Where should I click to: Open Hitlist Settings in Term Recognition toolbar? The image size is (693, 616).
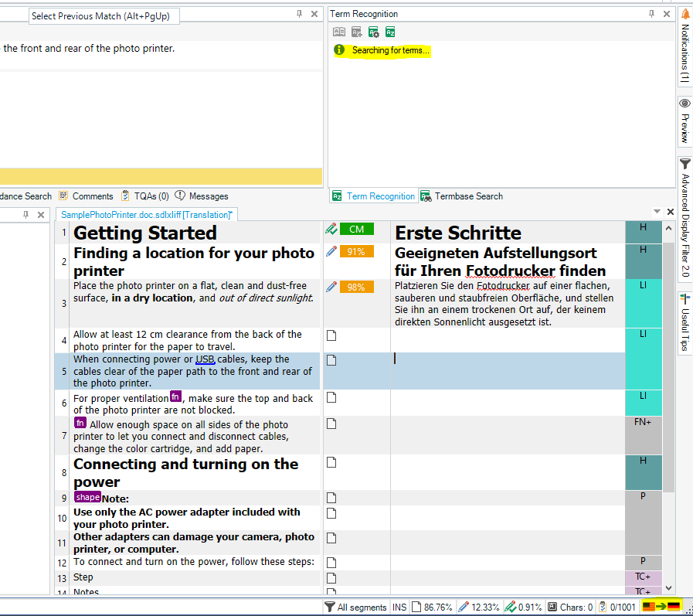pyautogui.click(x=374, y=32)
